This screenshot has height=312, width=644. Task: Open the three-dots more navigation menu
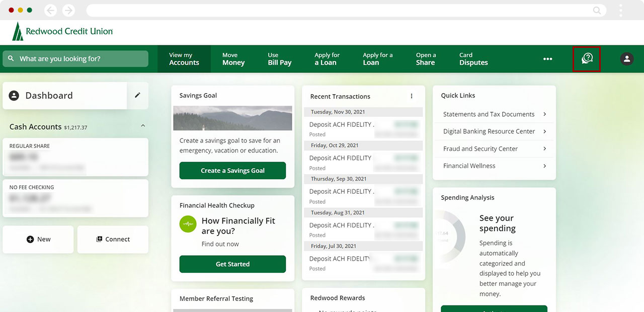548,59
